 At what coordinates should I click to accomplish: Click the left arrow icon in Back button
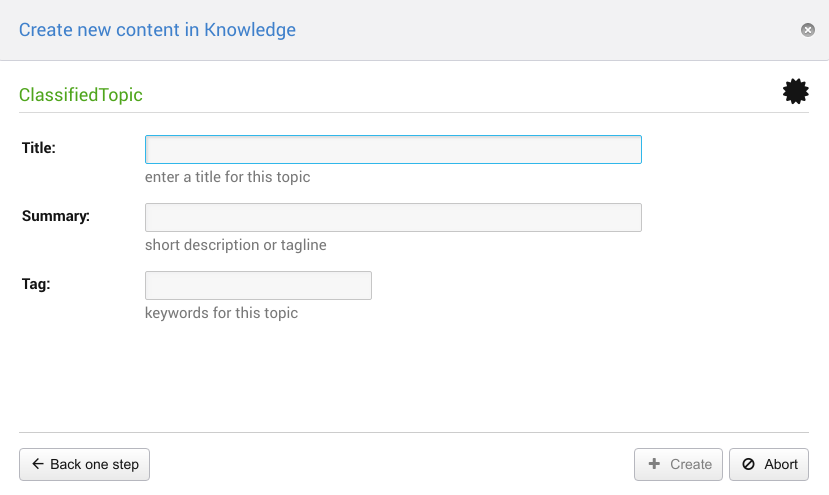click(38, 464)
